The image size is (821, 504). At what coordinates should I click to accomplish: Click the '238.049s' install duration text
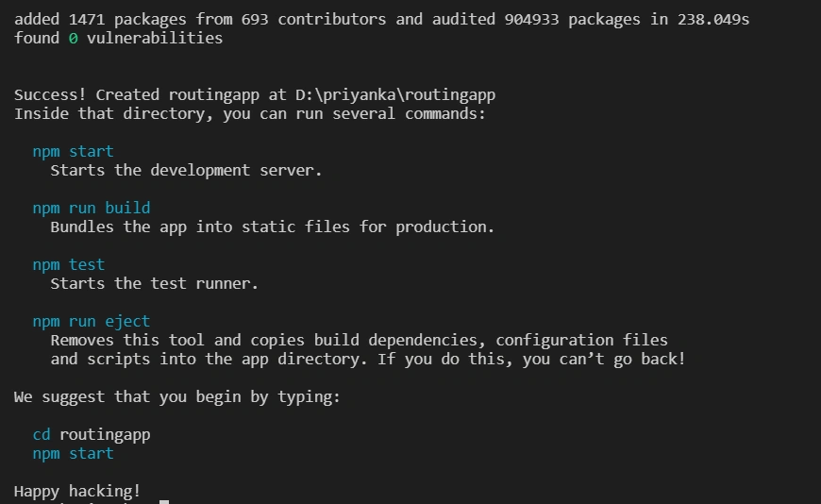[713, 20]
